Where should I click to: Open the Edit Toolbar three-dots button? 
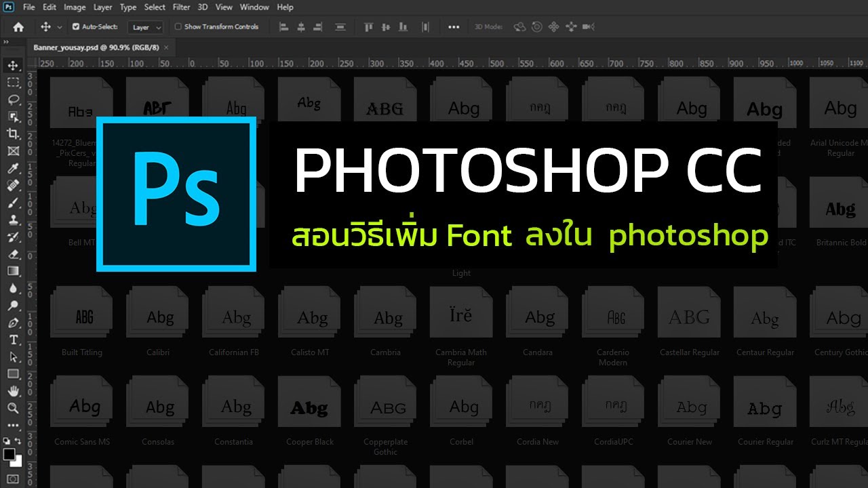click(13, 426)
